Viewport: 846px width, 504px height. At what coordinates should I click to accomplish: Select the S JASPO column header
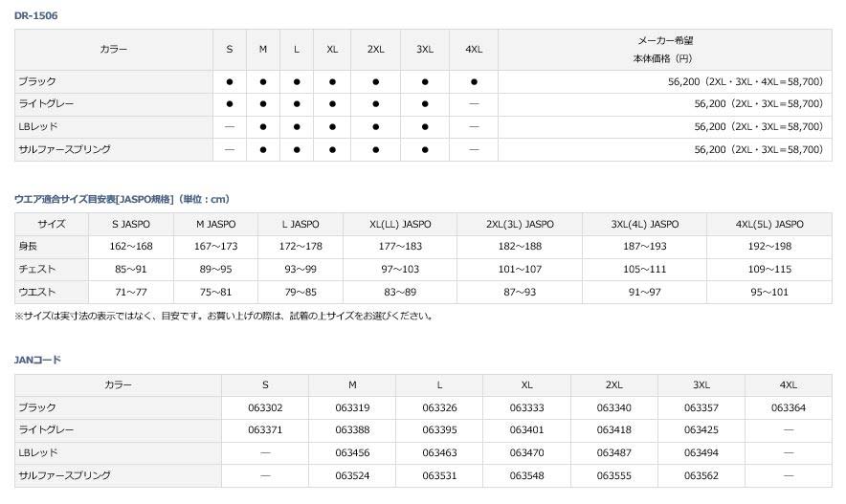128,225
